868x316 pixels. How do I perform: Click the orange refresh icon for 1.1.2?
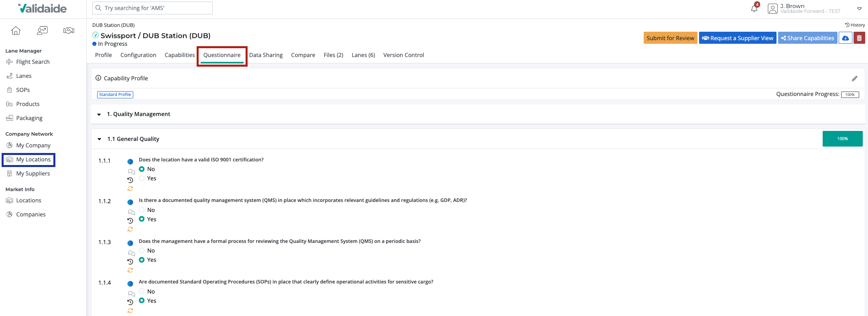point(130,229)
